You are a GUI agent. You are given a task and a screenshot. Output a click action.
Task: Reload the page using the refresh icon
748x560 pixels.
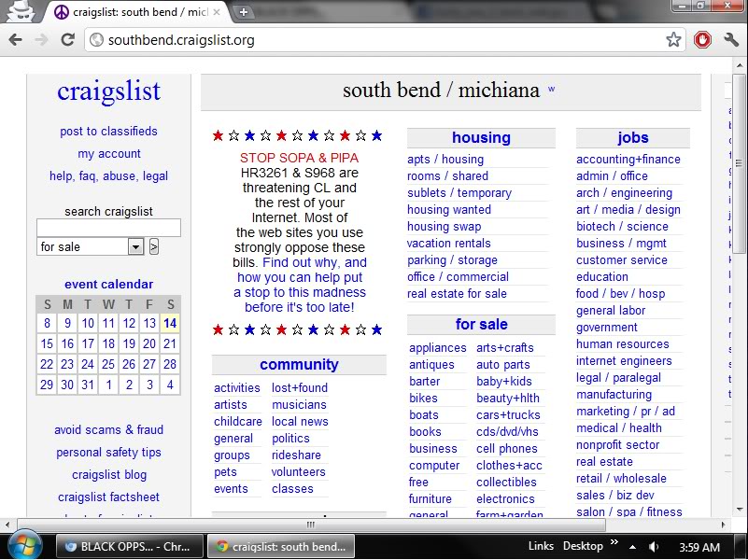pos(66,41)
